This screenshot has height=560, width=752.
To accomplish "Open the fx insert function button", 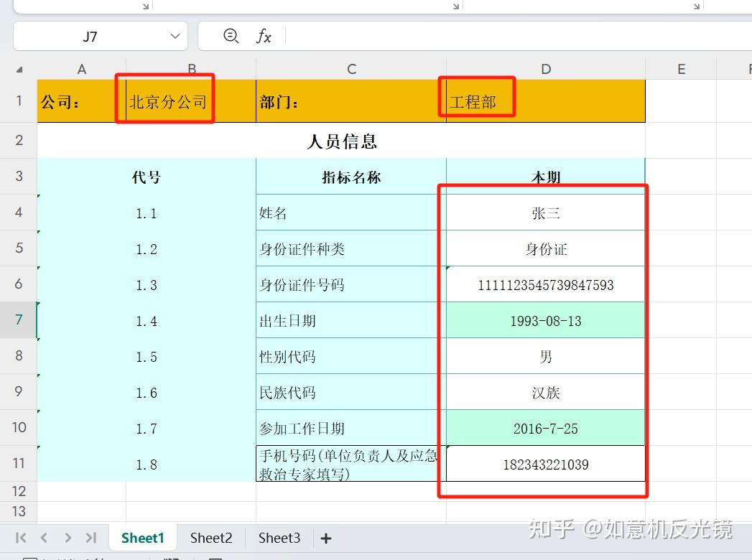I will [264, 37].
